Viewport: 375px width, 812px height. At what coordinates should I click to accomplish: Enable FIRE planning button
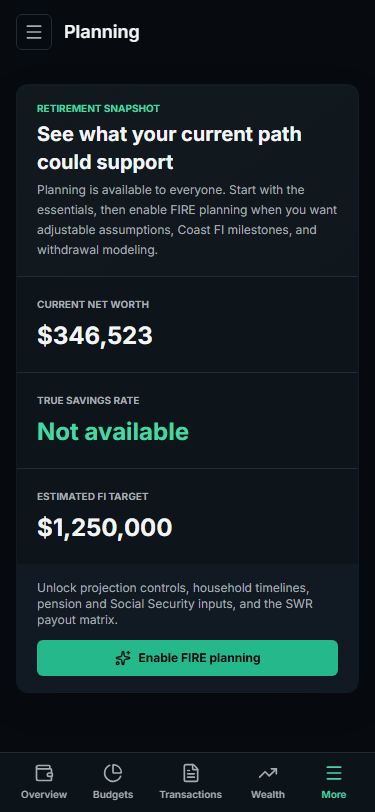point(188,658)
